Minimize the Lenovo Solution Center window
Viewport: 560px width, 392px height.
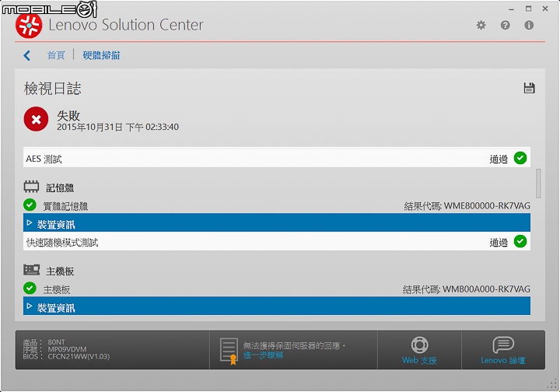pos(512,9)
